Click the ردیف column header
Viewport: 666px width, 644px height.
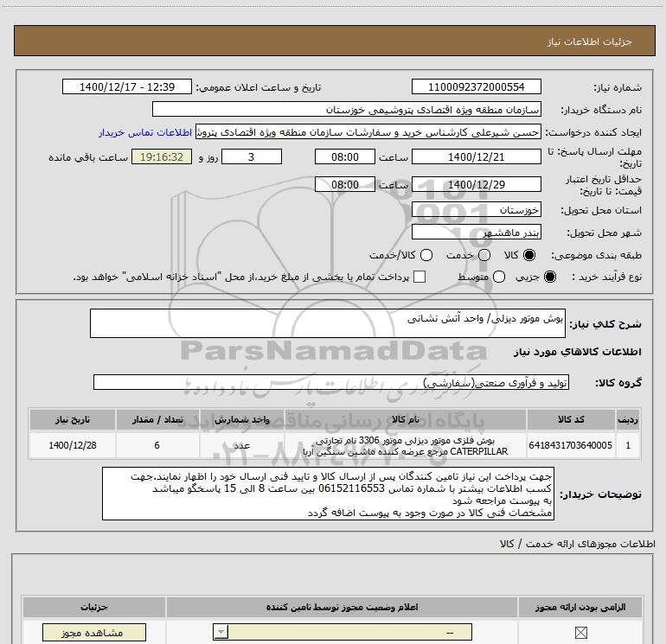[628, 419]
